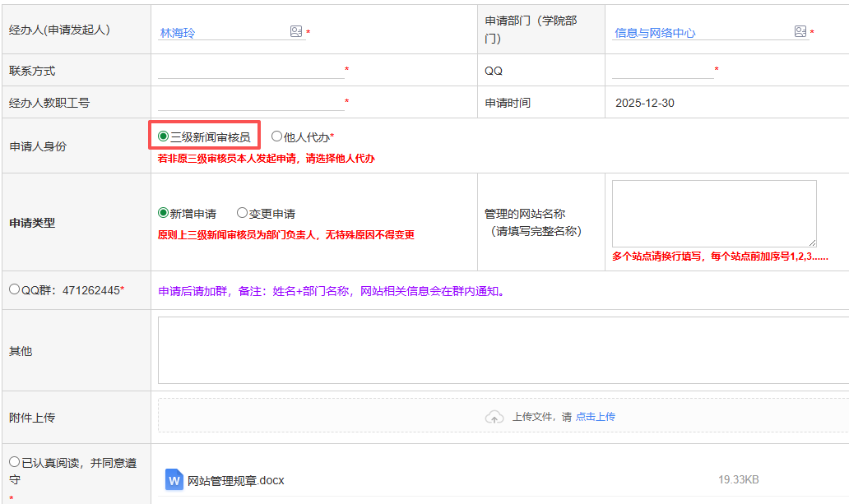The image size is (849, 504).
Task: Choose 他人代办 as applicant identity
Action: point(276,136)
